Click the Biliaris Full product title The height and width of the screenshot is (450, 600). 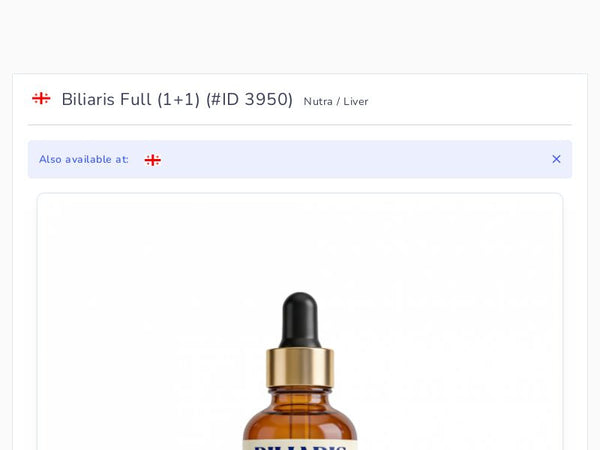(177, 99)
